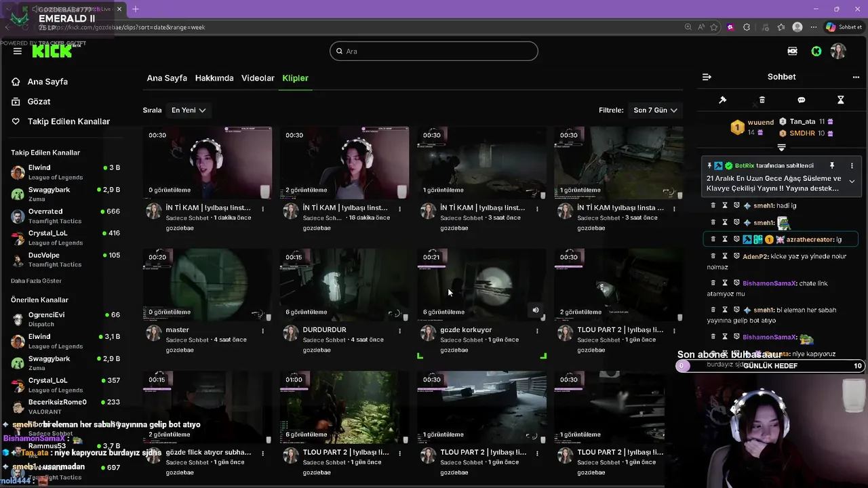Click the green K icon in the header
868x488 pixels.
click(x=816, y=51)
